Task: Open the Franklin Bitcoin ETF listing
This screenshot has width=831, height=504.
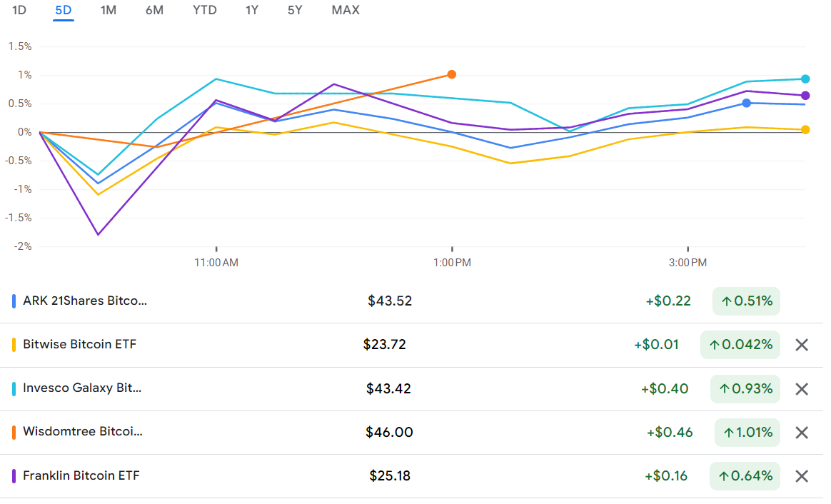Action: click(x=81, y=475)
